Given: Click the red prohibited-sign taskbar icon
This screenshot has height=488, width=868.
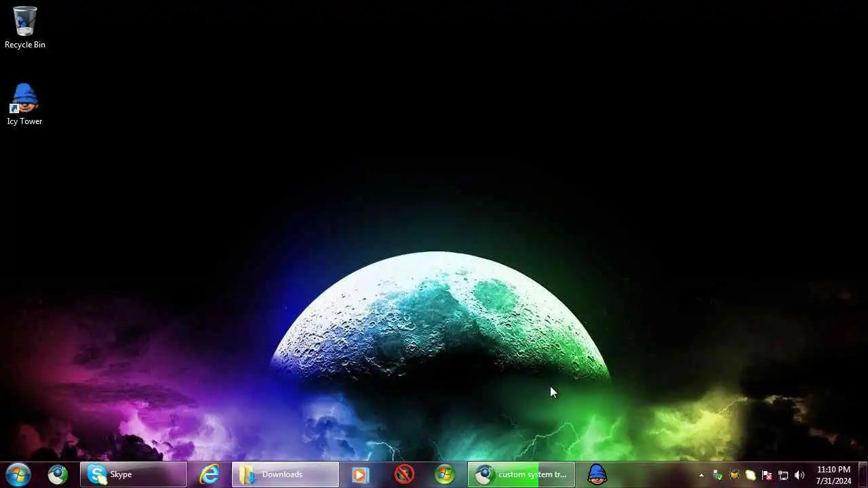Looking at the screenshot, I should tap(404, 474).
